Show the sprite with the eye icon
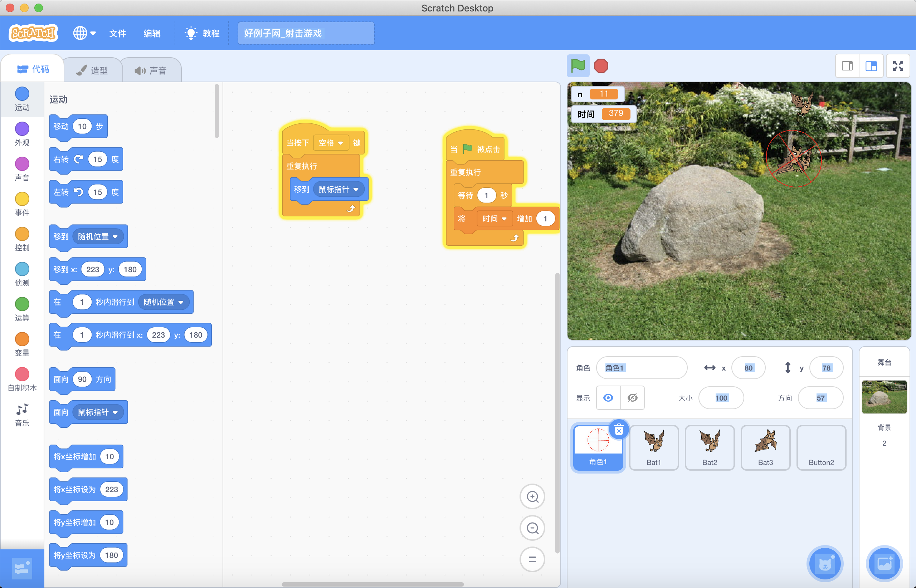 click(608, 398)
